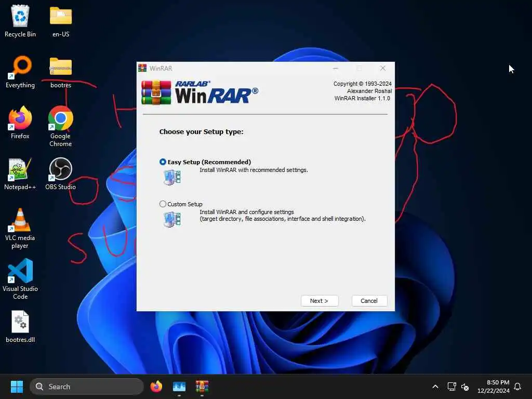This screenshot has width=532, height=399.
Task: Click the muted volume tray icon
Action: pos(465,387)
